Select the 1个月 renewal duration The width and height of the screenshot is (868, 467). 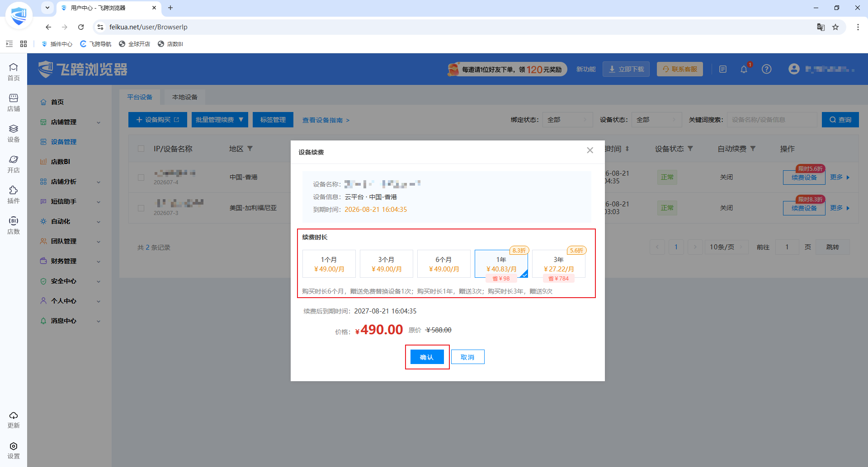pos(329,264)
